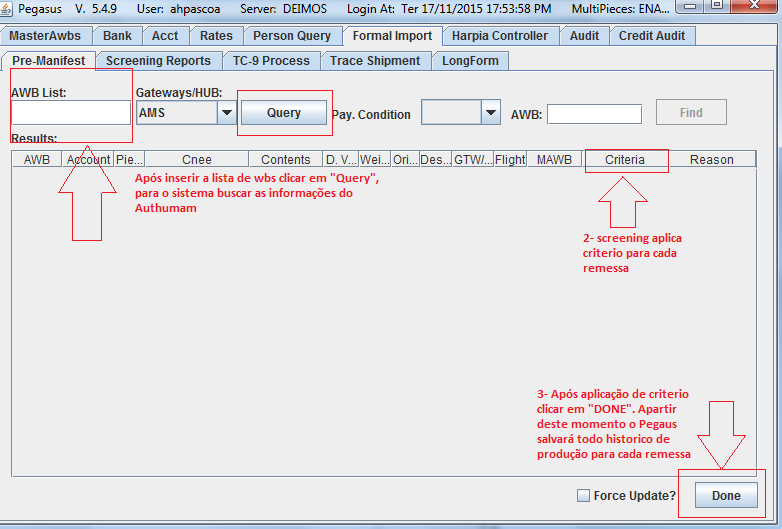Open the Acct tab
Screen dimensions: 782x529
click(x=165, y=36)
